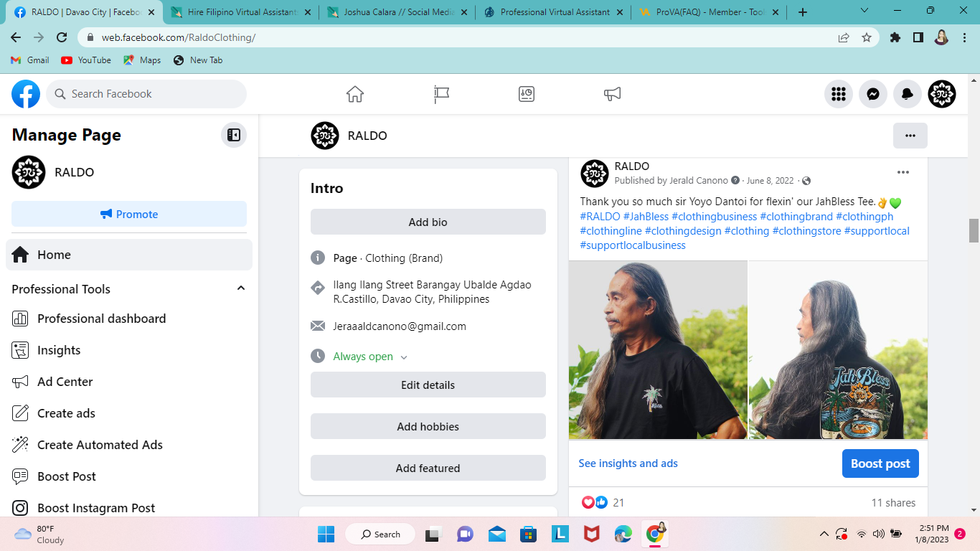980x551 pixels.
Task: Open Chrome extensions puzzle icon
Action: point(895,38)
